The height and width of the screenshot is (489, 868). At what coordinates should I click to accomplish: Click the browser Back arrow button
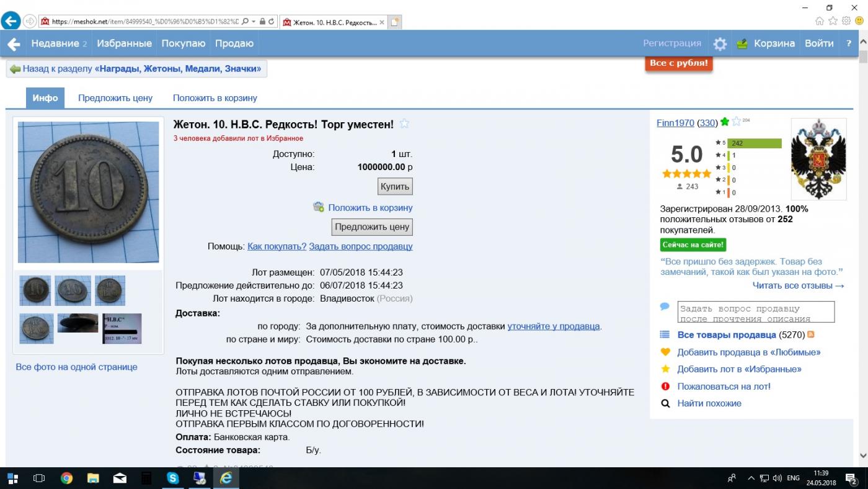[9, 20]
